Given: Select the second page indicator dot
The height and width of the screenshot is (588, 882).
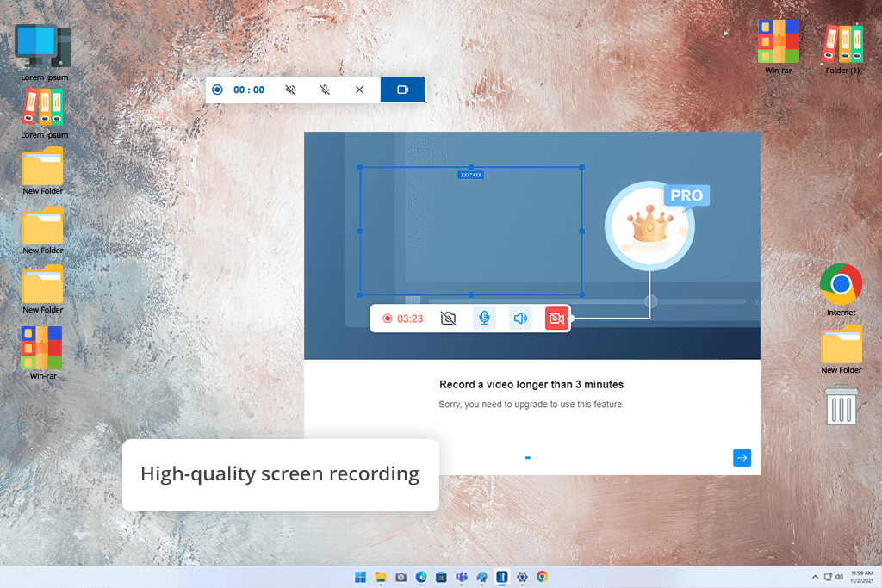Looking at the screenshot, I should [x=537, y=458].
